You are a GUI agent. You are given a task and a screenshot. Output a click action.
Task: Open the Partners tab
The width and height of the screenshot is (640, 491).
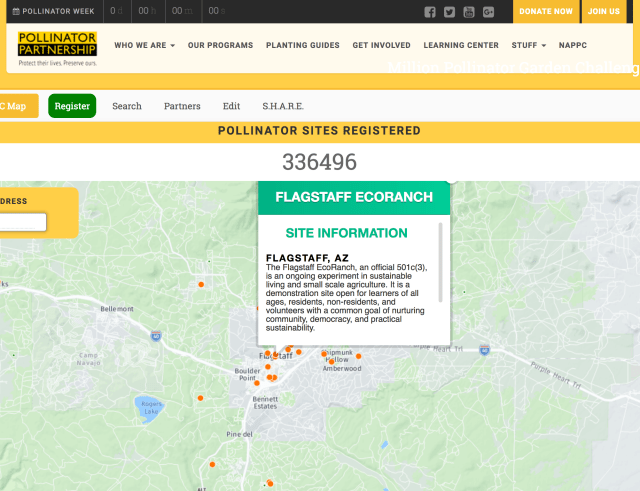[x=182, y=106]
